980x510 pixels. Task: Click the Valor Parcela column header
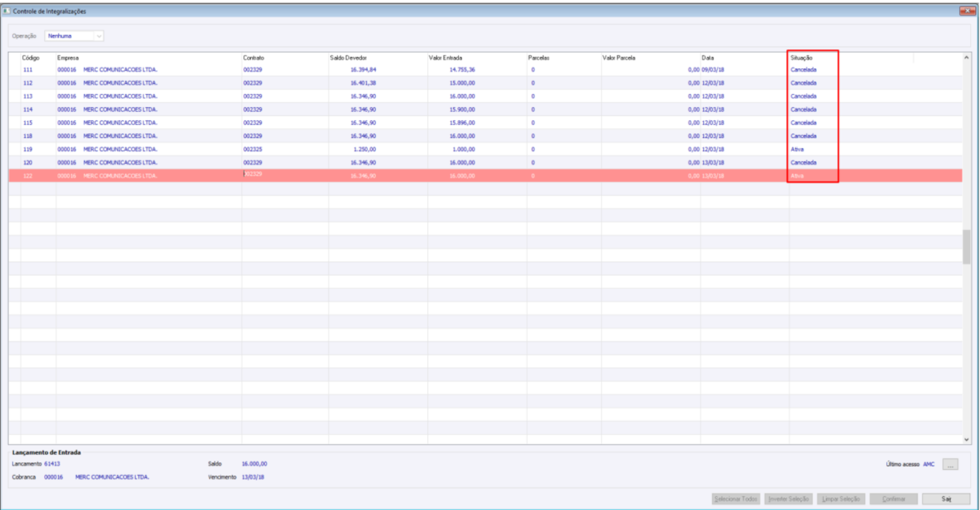[619, 58]
